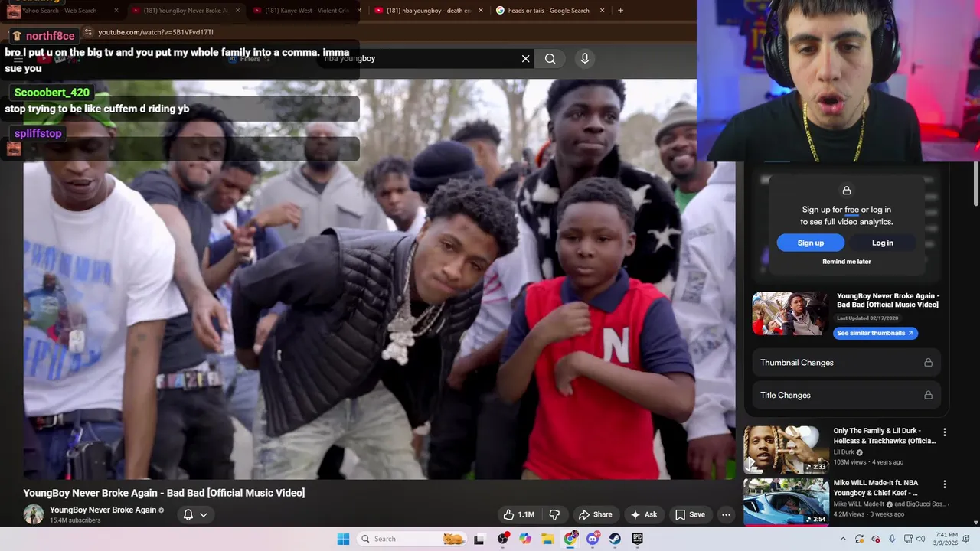Screen dimensions: 980x551
Task: Click the YouTube search magnifier button
Action: coord(550,58)
